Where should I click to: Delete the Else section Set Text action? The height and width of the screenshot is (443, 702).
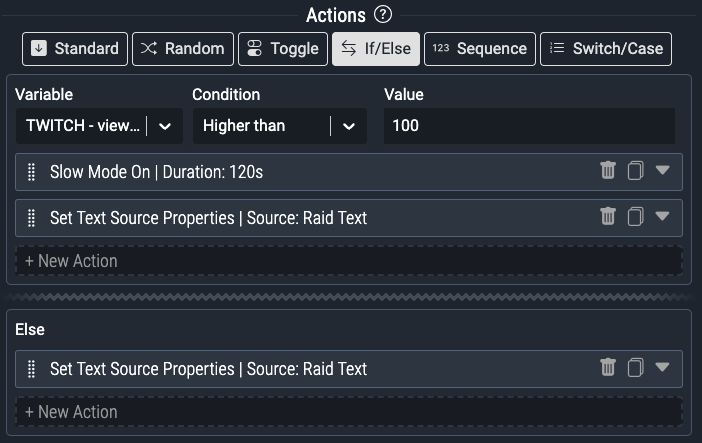pos(608,368)
